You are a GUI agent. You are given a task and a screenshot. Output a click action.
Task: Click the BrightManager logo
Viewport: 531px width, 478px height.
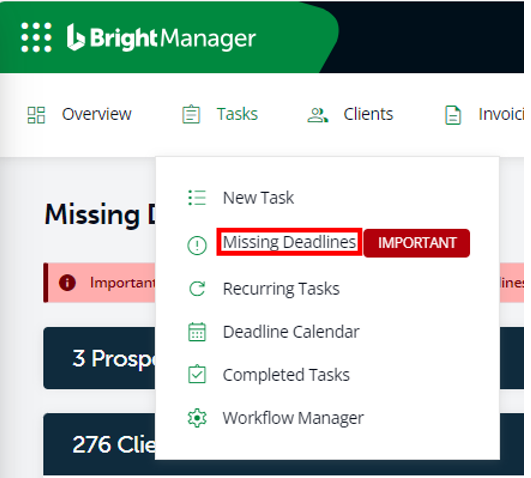click(161, 38)
